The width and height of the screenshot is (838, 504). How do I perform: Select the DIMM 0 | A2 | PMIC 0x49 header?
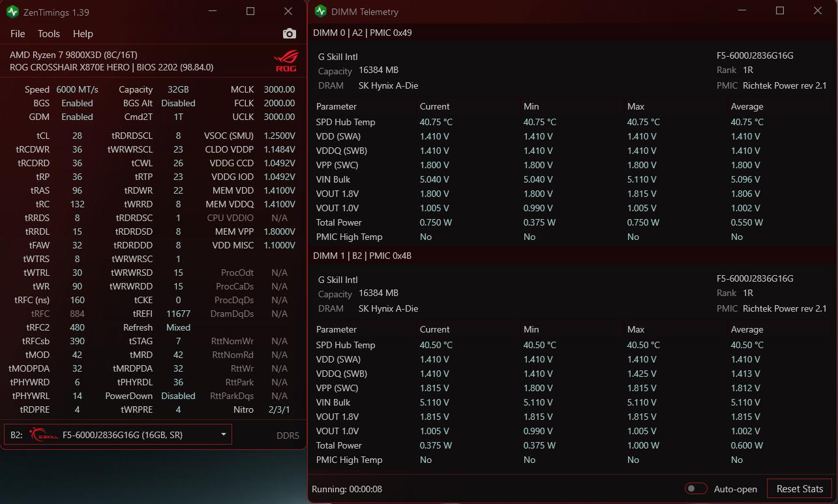363,33
